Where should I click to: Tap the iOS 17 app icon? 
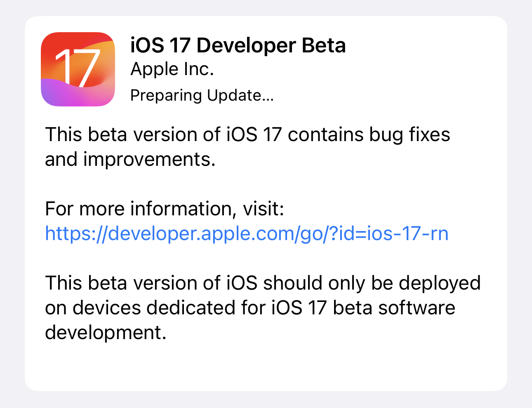tap(78, 69)
